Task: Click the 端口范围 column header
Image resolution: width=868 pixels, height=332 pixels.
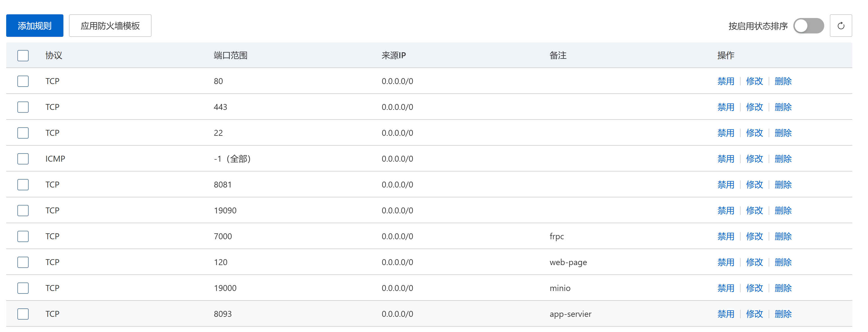Action: pyautogui.click(x=230, y=55)
